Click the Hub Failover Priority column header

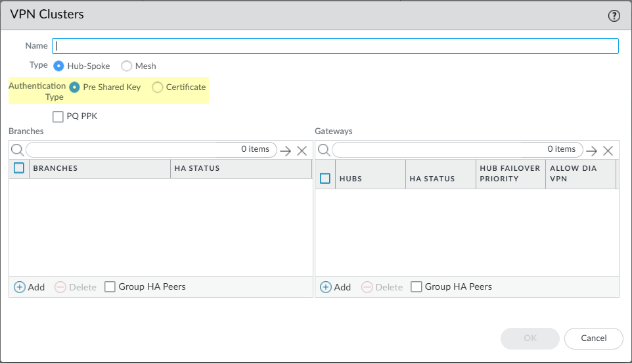pos(510,173)
